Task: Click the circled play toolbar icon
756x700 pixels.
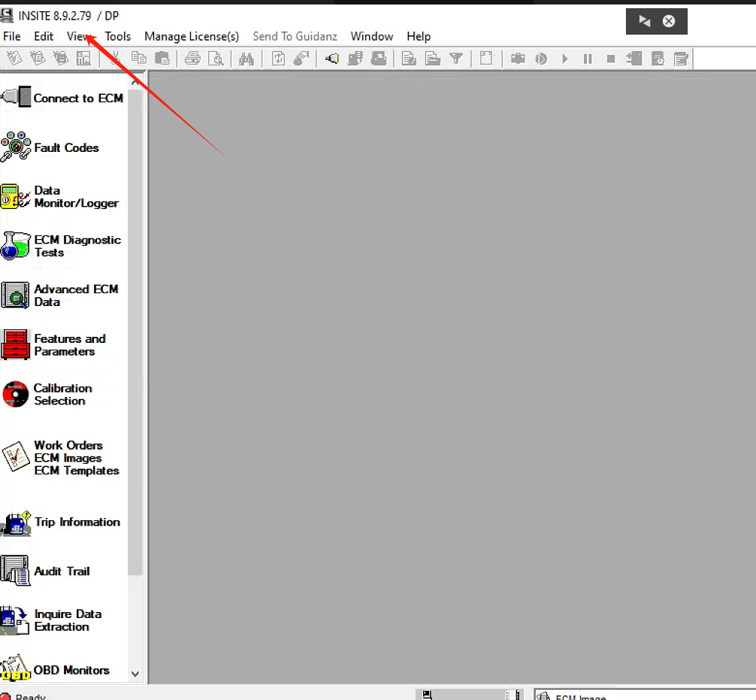Action: tap(541, 59)
